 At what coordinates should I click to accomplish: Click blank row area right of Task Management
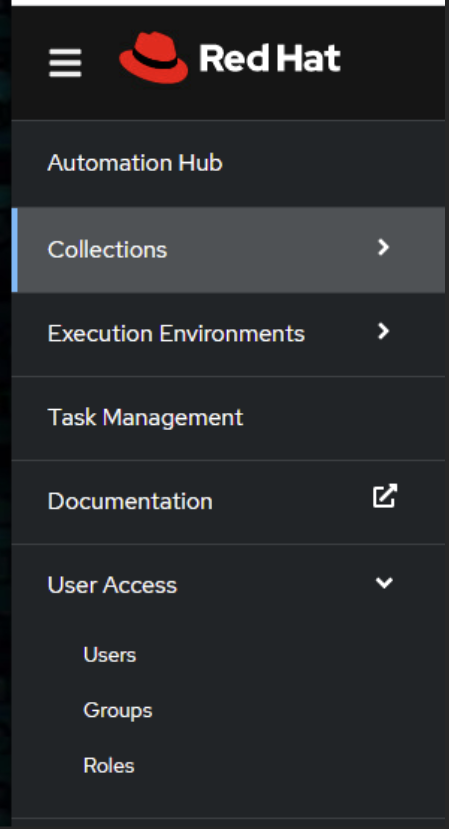(344, 418)
